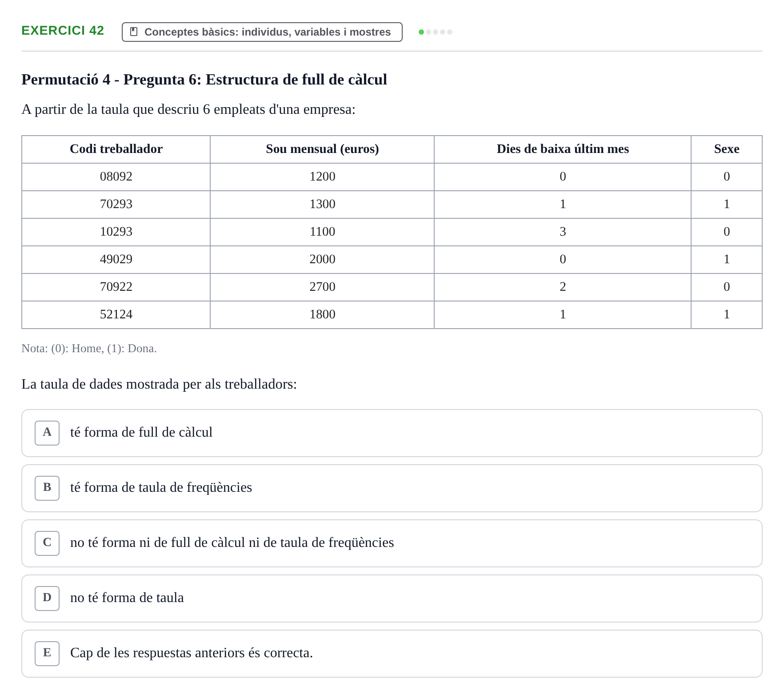This screenshot has height=699, width=784.
Task: Open the 'Conceptes bàsics: individus, variables i mostres' tag
Action: coord(262,32)
